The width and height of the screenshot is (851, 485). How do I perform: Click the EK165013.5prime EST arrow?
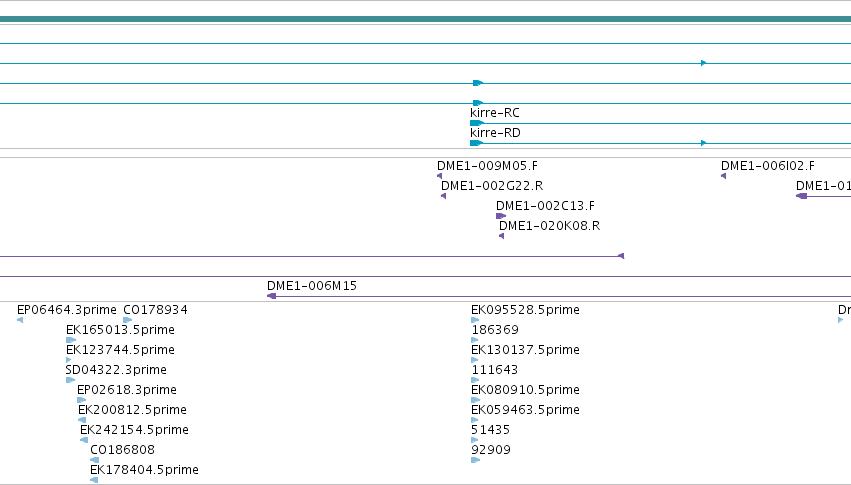pyautogui.click(x=71, y=340)
